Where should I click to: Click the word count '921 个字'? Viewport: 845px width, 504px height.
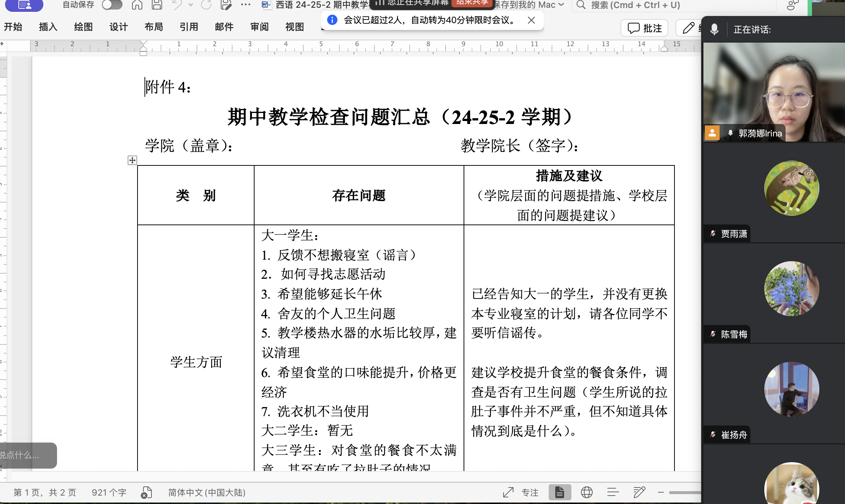point(109,492)
